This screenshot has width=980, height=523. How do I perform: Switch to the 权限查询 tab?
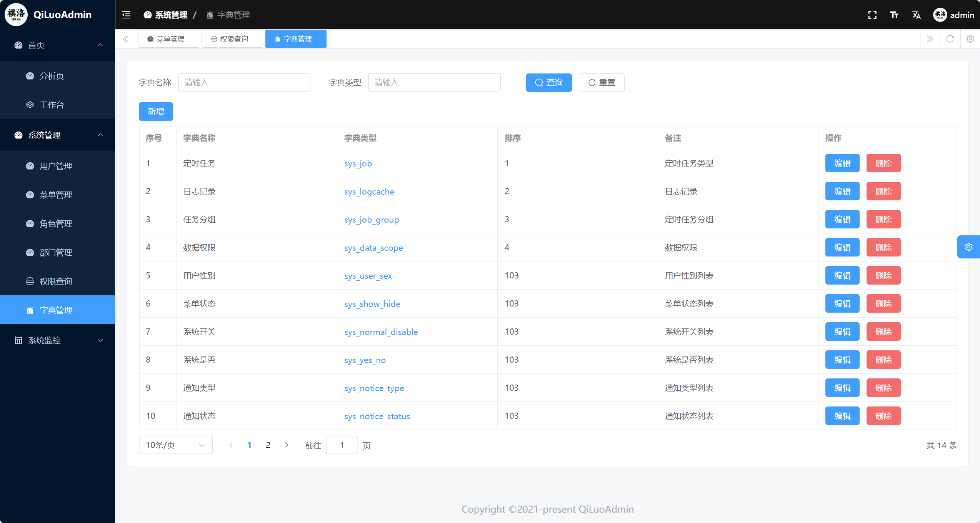point(232,38)
